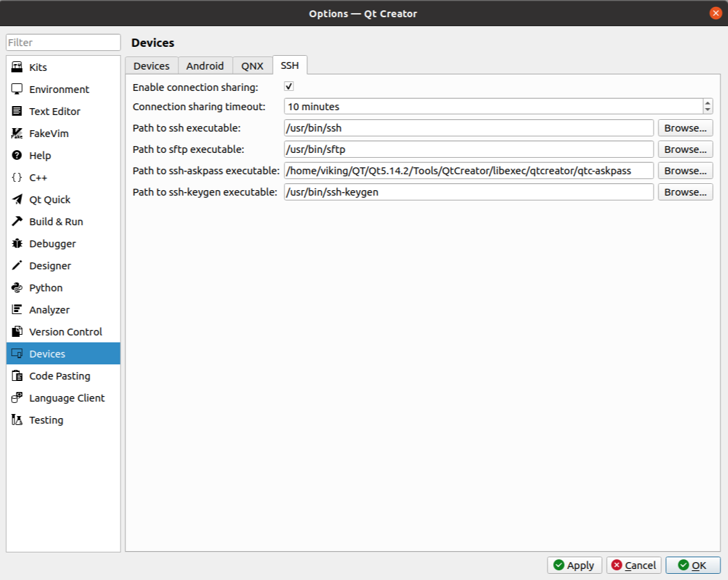This screenshot has width=728, height=580.
Task: Open Qt Quick paper plane icon
Action: (17, 199)
